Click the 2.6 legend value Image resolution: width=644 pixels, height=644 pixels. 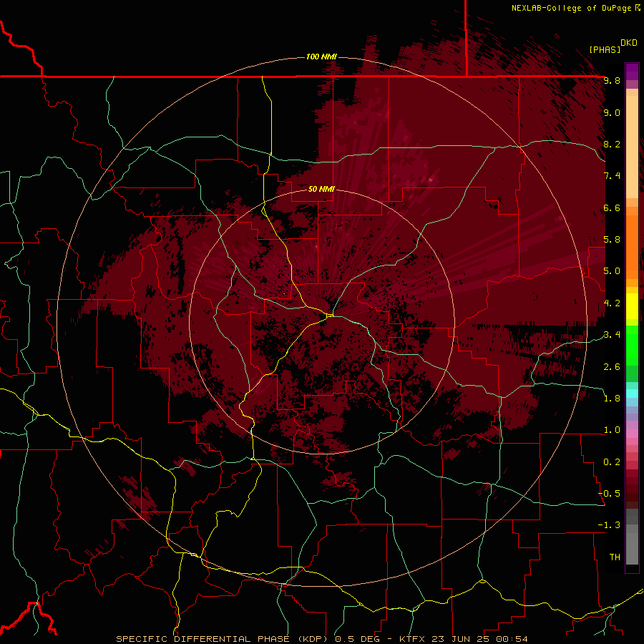pyautogui.click(x=612, y=366)
